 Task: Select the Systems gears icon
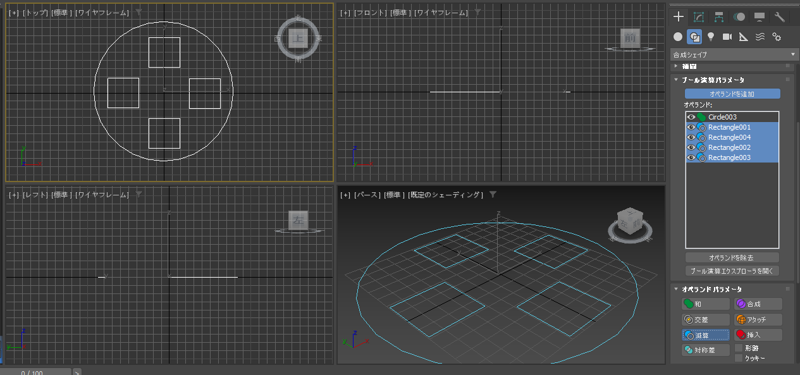[x=777, y=37]
